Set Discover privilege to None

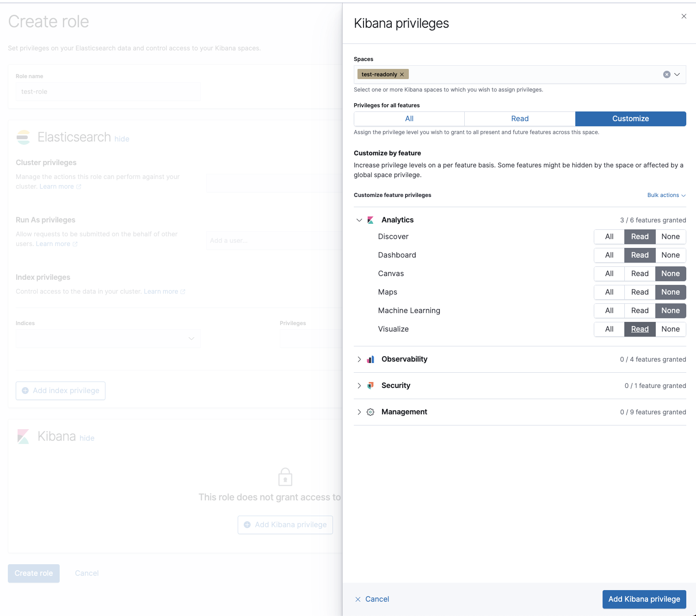[x=671, y=237]
